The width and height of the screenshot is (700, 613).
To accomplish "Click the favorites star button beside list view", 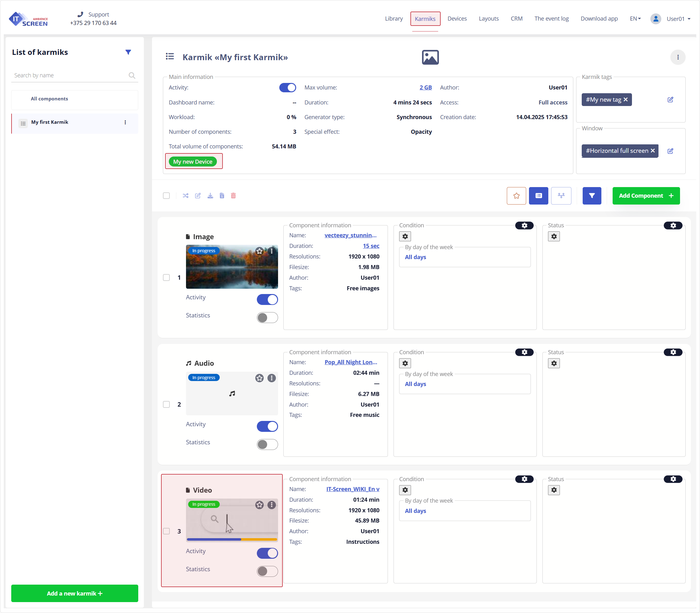I will click(516, 196).
